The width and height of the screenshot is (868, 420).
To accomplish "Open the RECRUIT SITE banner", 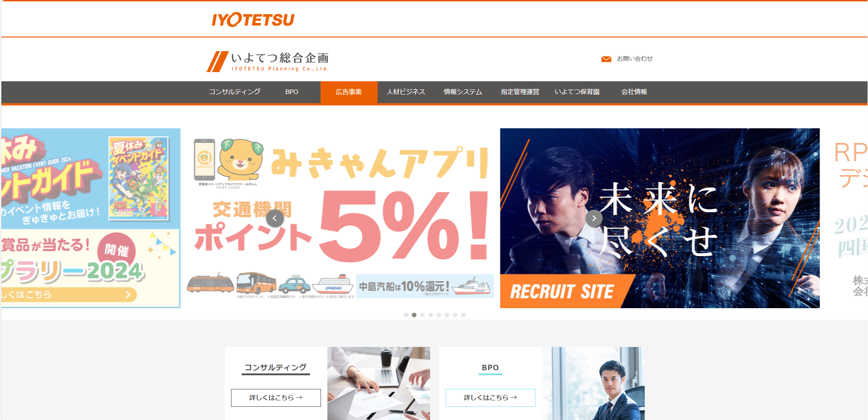I will click(x=660, y=218).
